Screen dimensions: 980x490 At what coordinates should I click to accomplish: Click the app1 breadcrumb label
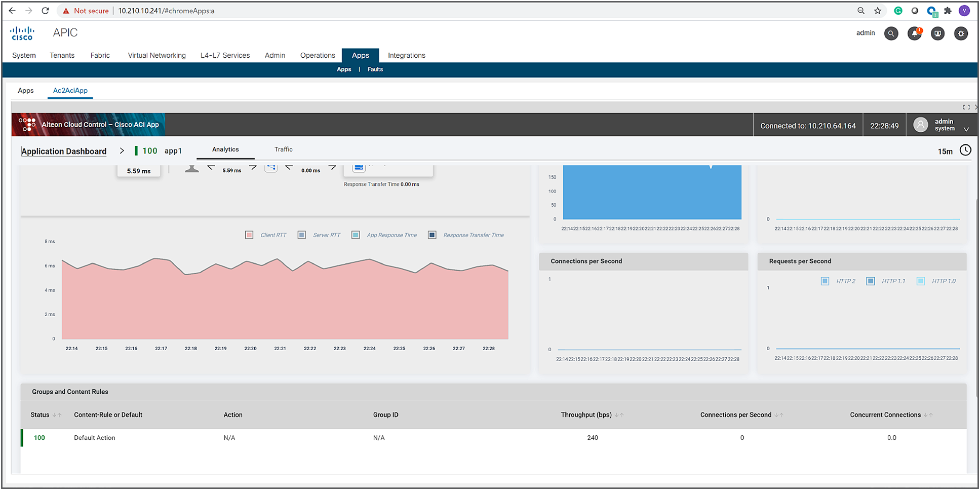pyautogui.click(x=173, y=151)
